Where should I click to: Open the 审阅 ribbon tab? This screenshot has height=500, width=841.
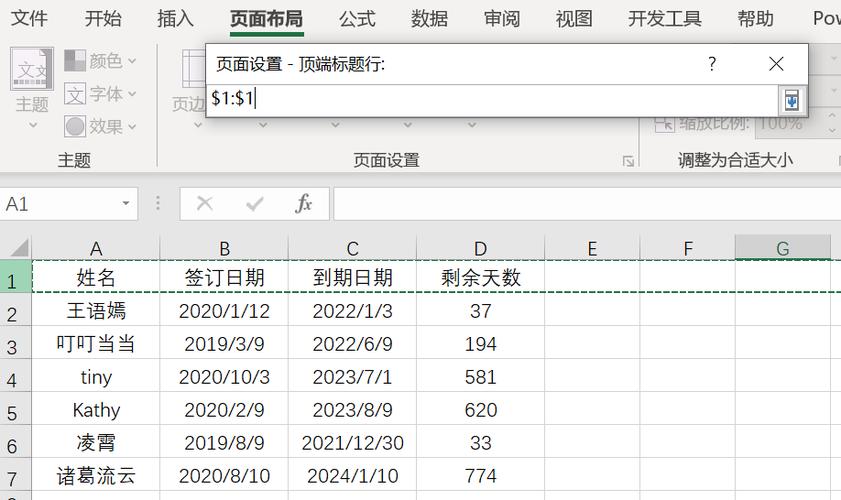502,19
